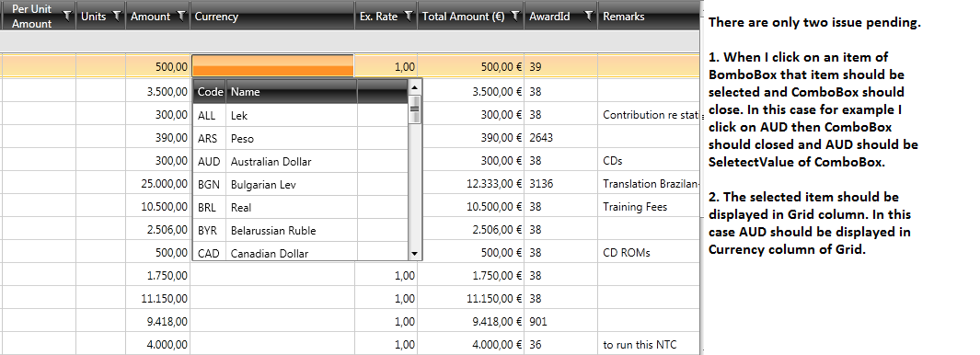Click the Name header in dropdown
The width and height of the screenshot is (980, 355).
(292, 91)
